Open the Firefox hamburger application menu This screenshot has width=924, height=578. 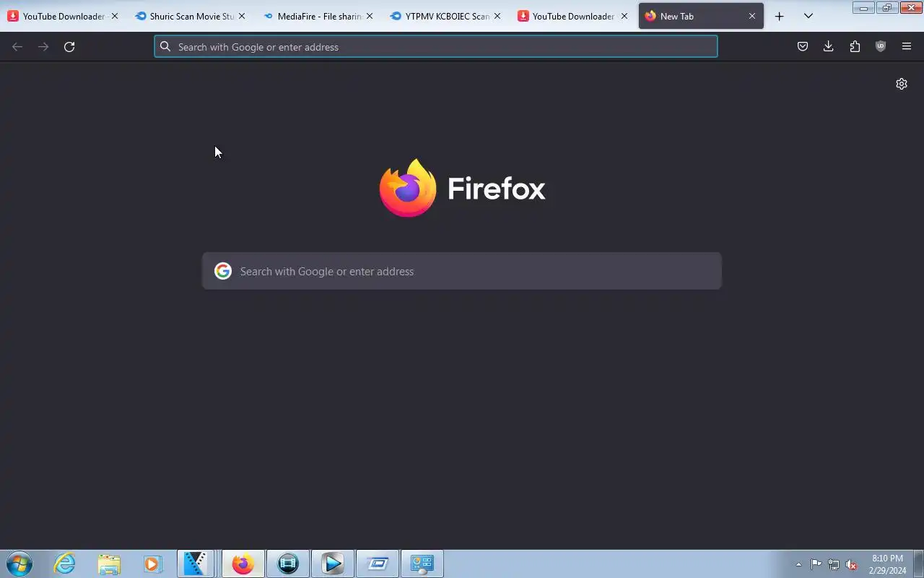click(907, 47)
